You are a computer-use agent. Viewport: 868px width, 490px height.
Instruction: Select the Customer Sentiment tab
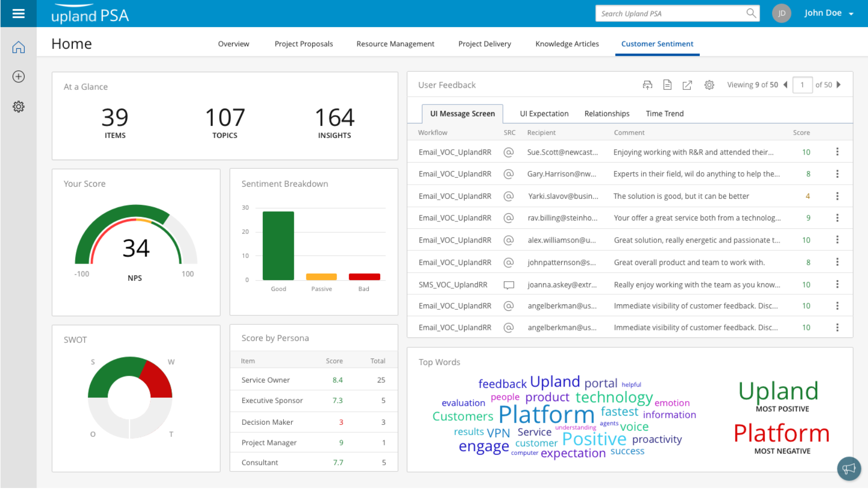(657, 44)
